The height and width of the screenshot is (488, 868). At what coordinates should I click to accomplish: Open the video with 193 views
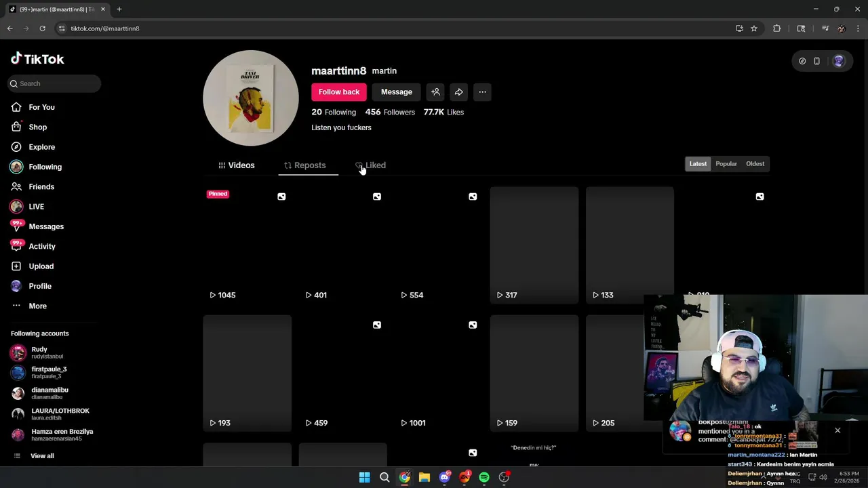pos(247,373)
